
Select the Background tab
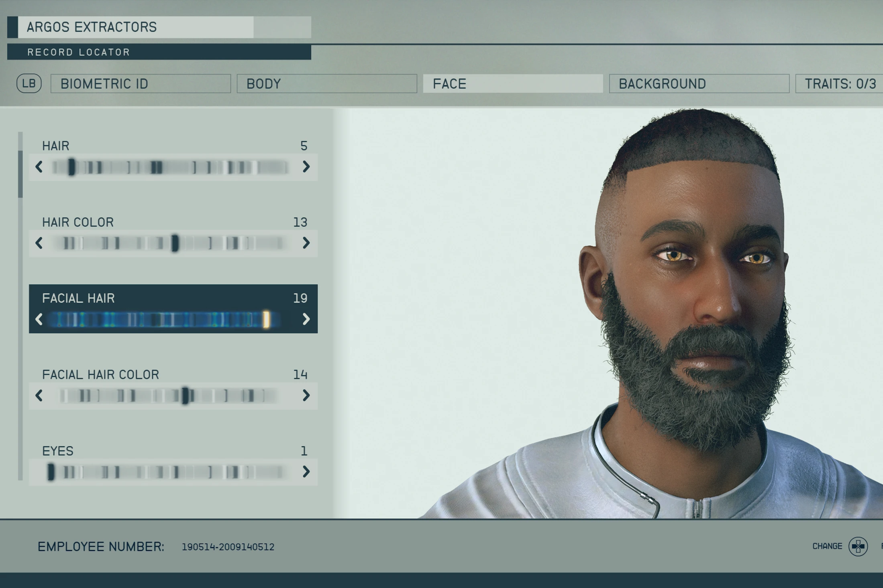coord(699,83)
